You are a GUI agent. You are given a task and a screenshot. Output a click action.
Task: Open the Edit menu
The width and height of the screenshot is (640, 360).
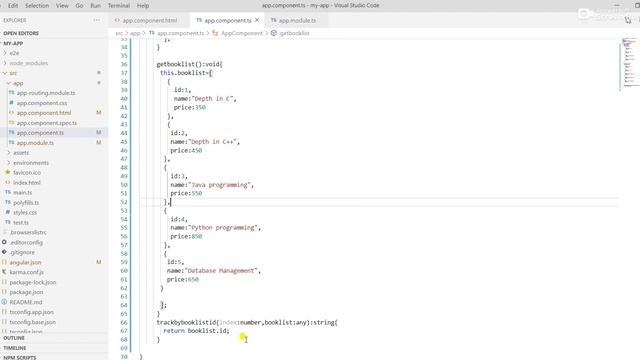(x=13, y=6)
